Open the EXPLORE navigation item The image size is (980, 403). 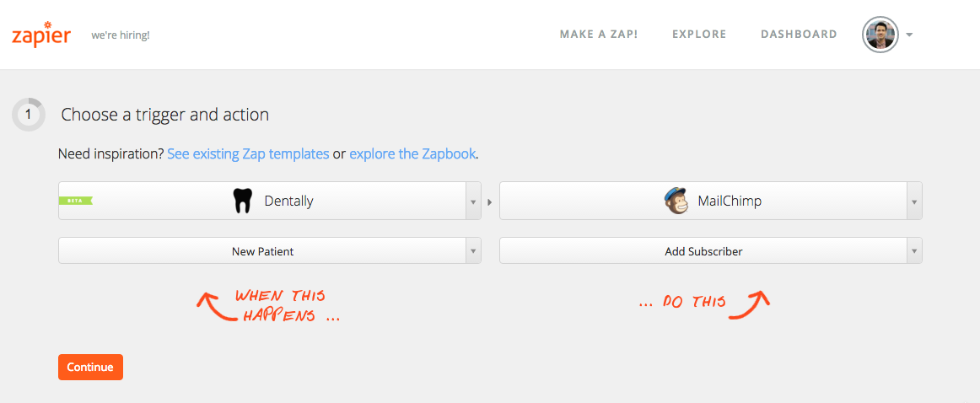point(699,35)
